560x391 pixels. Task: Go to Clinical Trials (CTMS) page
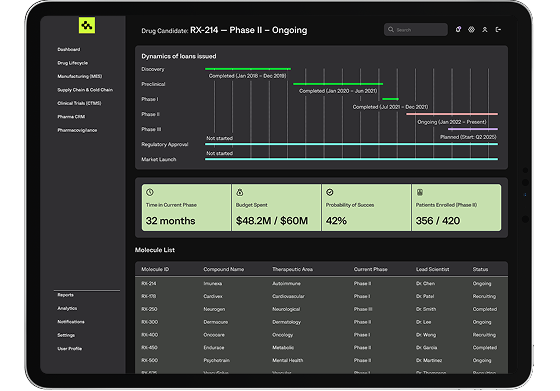click(x=79, y=103)
